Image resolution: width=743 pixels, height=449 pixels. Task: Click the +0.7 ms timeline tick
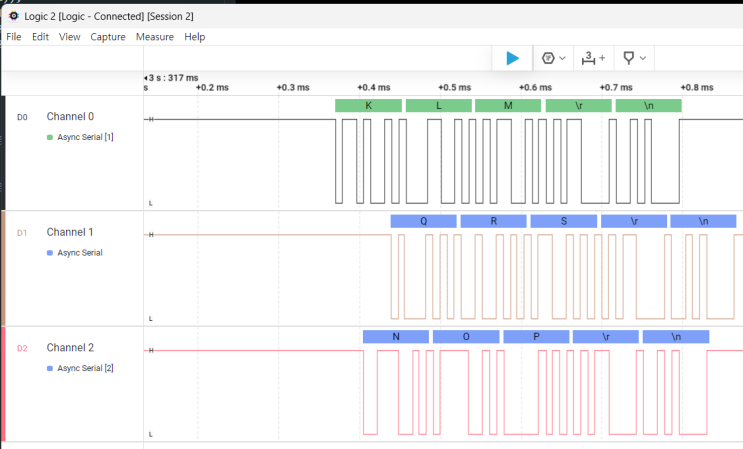616,88
